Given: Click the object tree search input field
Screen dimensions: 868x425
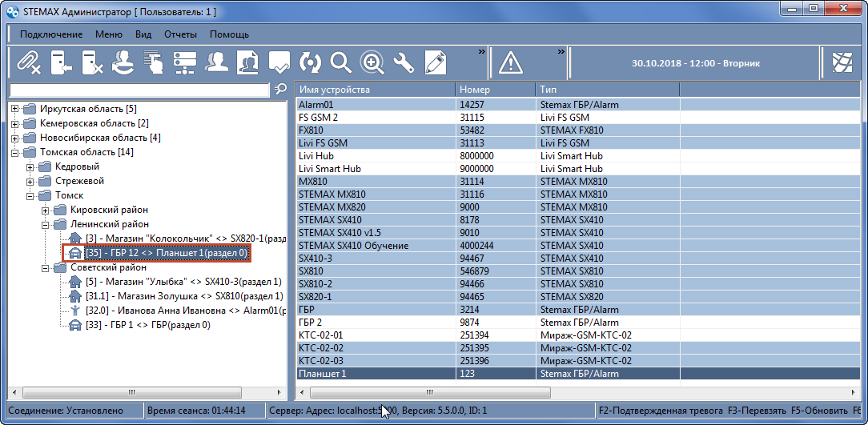Looking at the screenshot, I should [x=140, y=89].
